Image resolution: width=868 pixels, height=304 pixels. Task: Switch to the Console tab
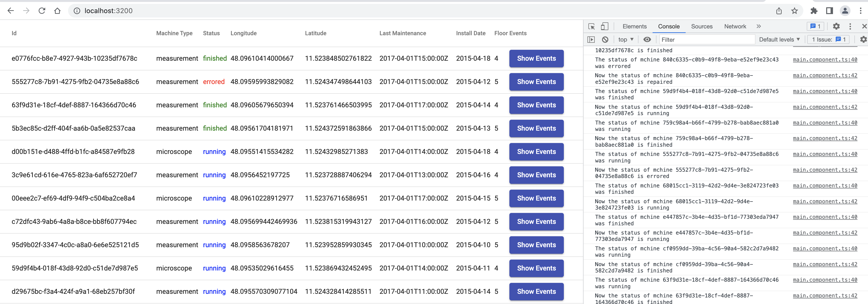[669, 26]
